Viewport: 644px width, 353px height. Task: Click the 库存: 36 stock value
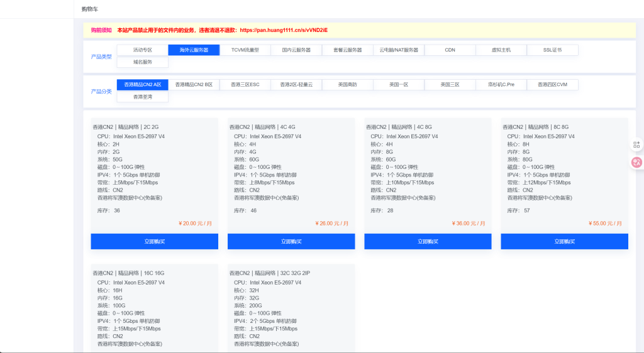108,210
